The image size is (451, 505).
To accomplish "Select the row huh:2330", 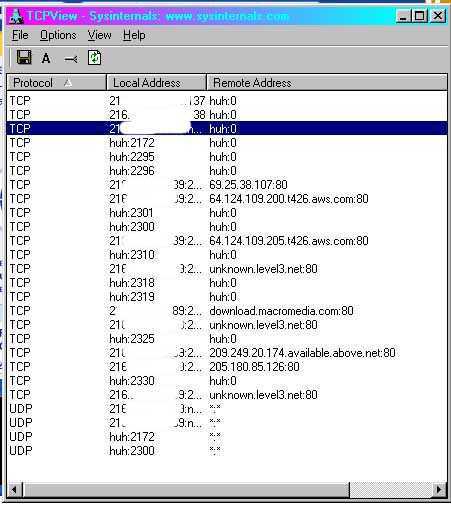I will pos(227,381).
